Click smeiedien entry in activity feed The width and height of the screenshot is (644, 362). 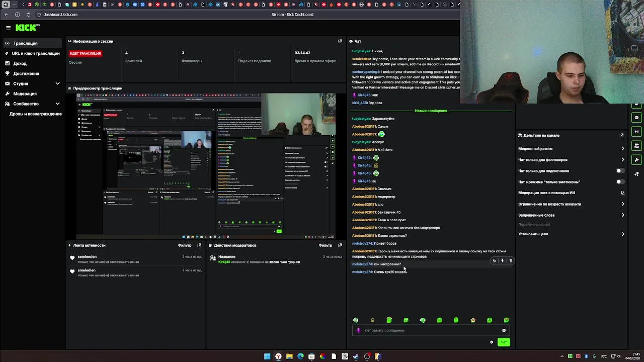[87, 270]
